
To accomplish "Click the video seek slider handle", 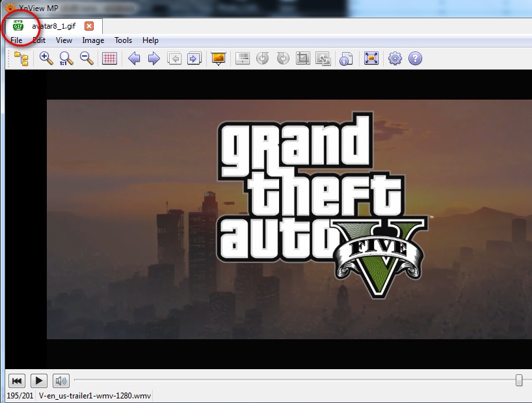I will (x=519, y=380).
